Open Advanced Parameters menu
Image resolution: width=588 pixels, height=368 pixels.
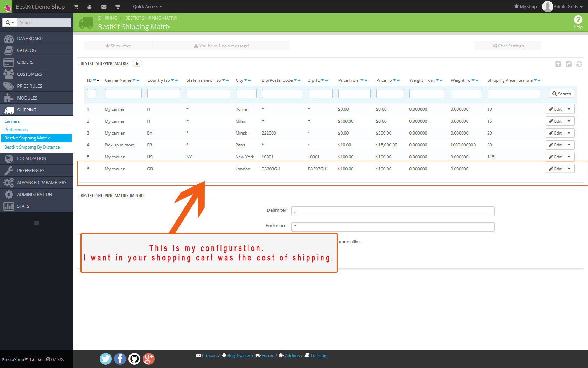[x=37, y=182]
